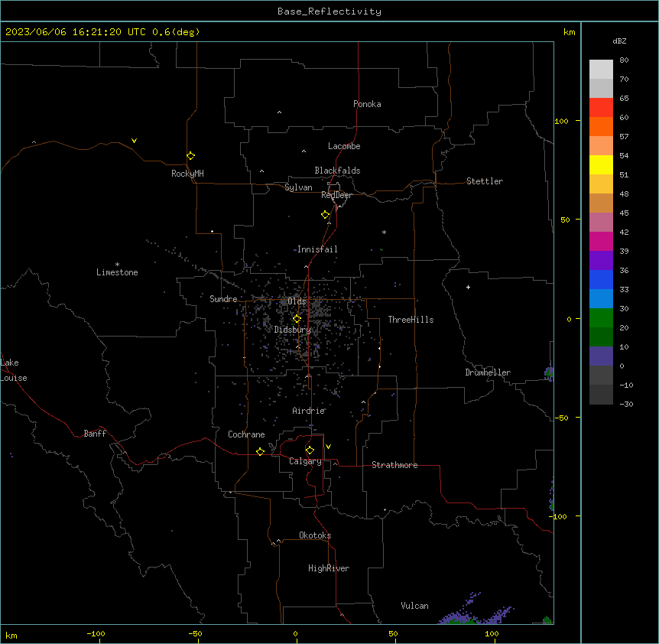Click the Okotoks city label
This screenshot has width=659, height=644.
(315, 535)
